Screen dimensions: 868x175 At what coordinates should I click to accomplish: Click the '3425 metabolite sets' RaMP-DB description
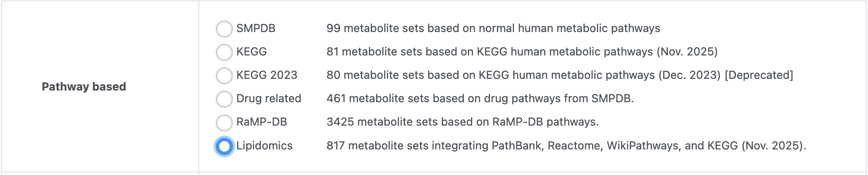coord(462,122)
